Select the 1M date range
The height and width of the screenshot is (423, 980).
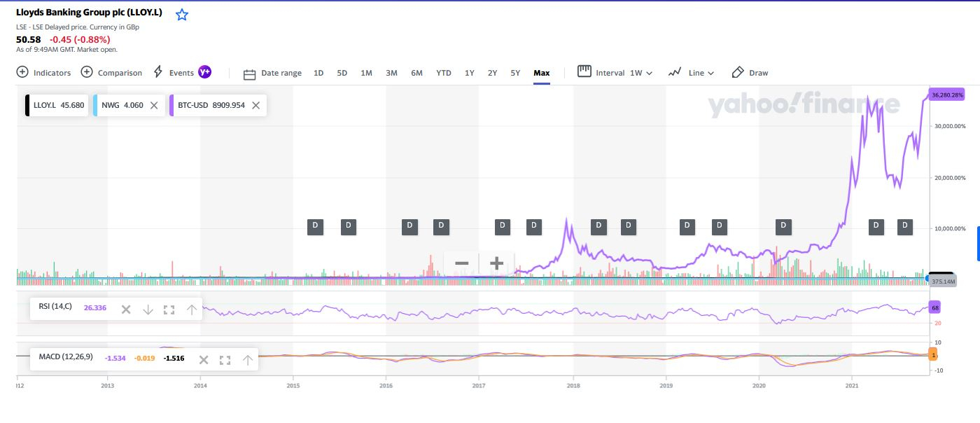coord(366,73)
